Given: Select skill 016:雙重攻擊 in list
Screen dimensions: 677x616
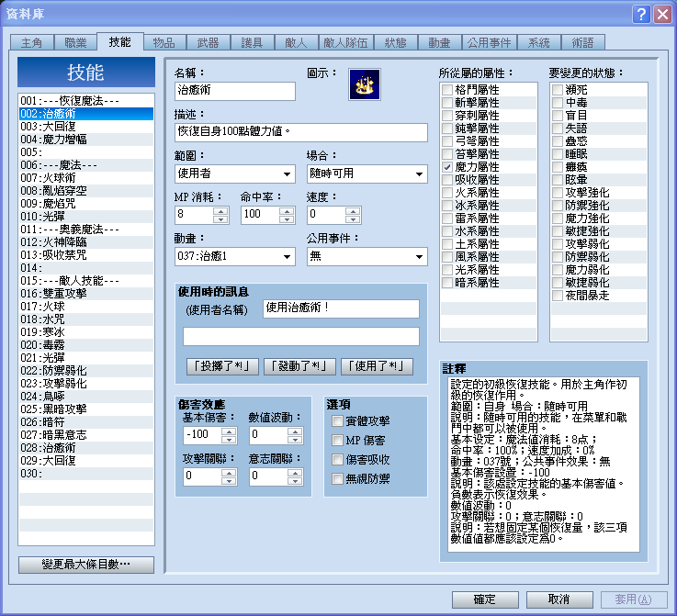Looking at the screenshot, I should tap(86, 294).
